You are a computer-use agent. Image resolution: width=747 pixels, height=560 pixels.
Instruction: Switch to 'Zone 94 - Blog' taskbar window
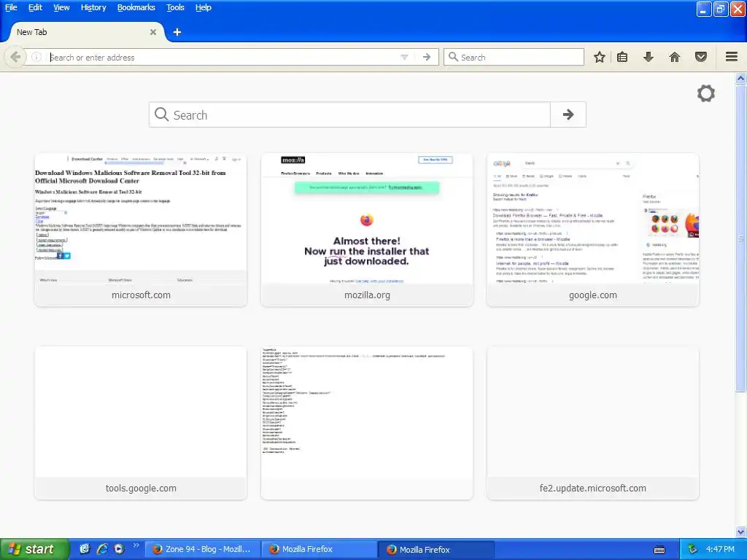click(x=203, y=550)
